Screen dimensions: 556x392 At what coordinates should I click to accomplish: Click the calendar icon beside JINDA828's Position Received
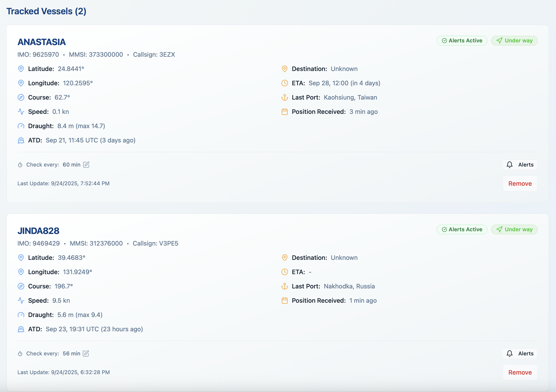coord(284,301)
